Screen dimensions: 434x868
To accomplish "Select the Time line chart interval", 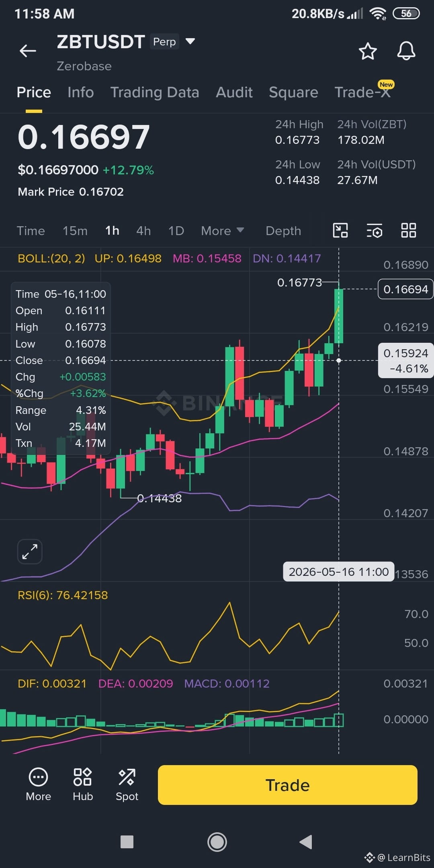I will (x=31, y=231).
